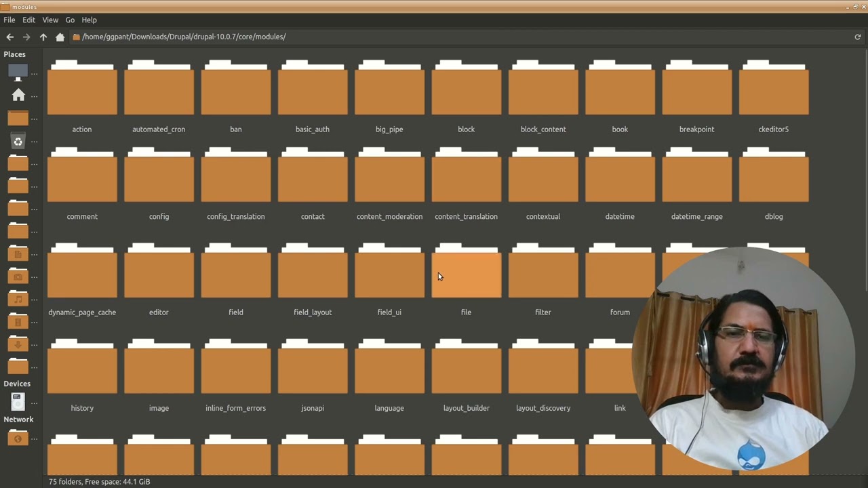Select the forum folder

pyautogui.click(x=620, y=271)
